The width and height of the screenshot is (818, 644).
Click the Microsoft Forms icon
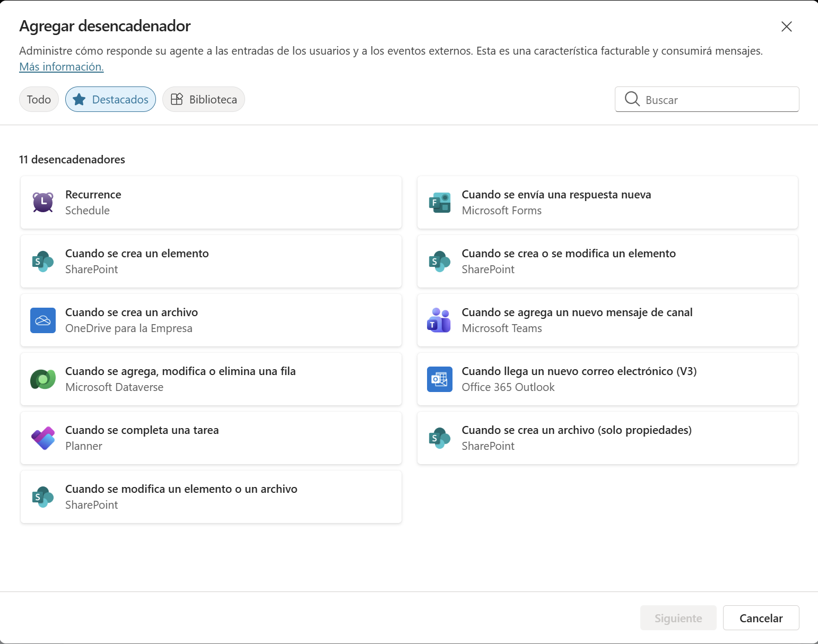point(439,202)
